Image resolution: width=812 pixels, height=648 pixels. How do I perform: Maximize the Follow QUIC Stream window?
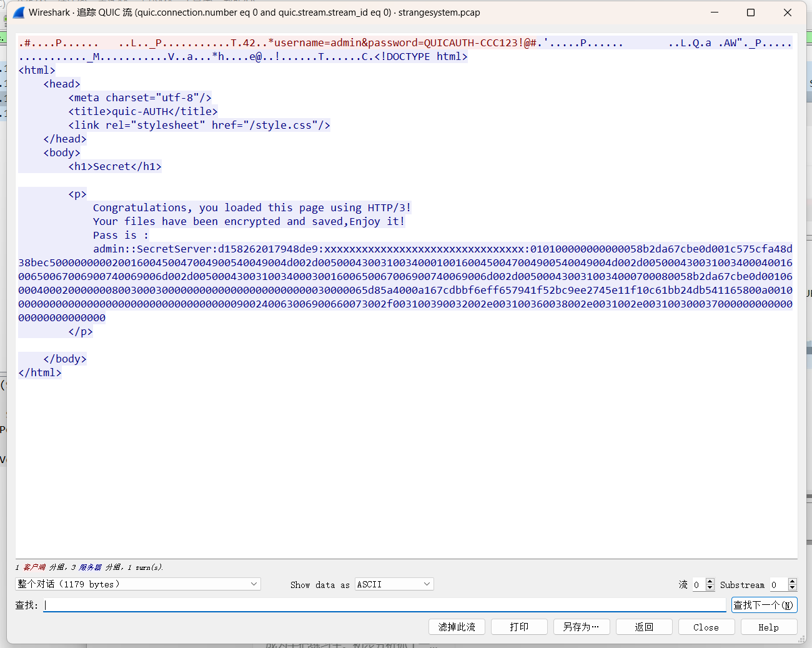751,12
